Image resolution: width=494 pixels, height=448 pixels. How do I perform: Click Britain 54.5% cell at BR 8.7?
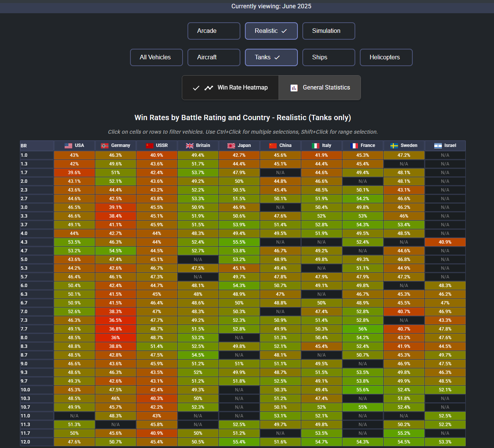click(x=198, y=355)
